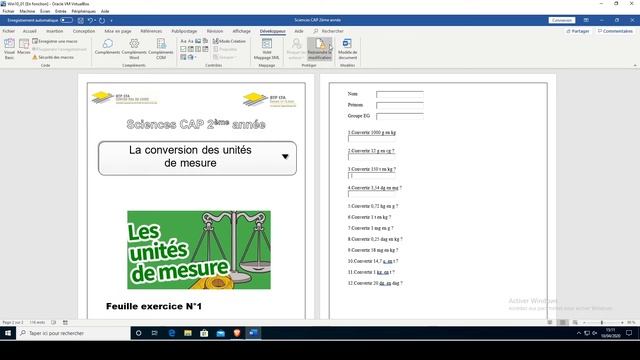Click the Nom text field
Image resolution: width=640 pixels, height=360 pixels.
[400, 94]
